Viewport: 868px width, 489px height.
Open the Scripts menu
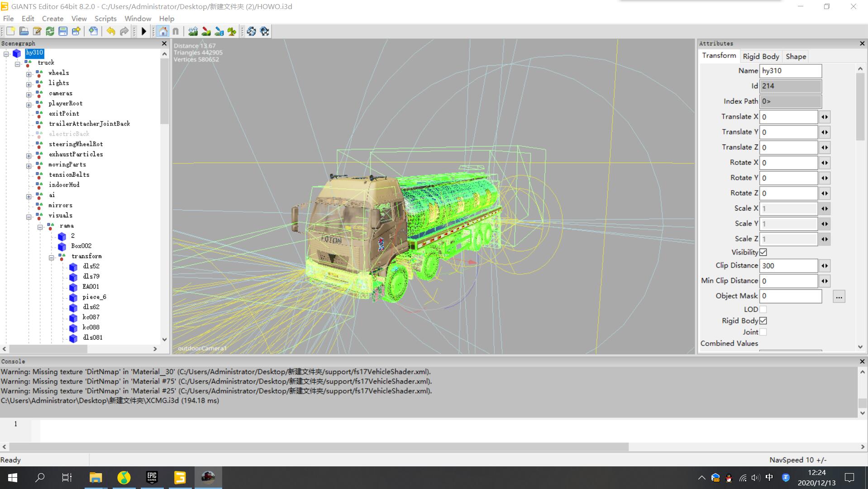105,19
